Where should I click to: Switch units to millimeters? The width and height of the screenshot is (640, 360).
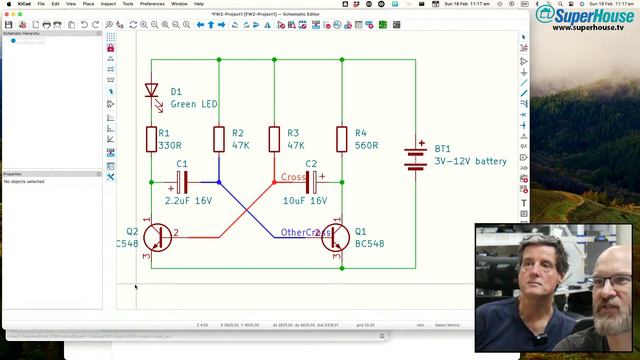(x=111, y=80)
